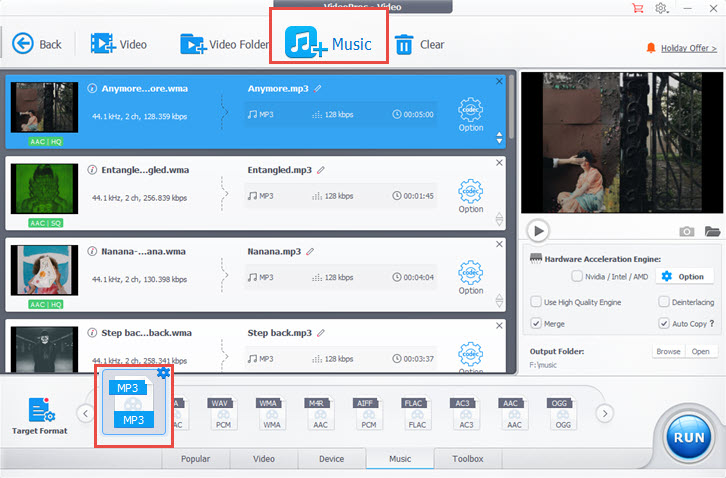
Task: Browse for the output folder
Action: click(x=668, y=352)
